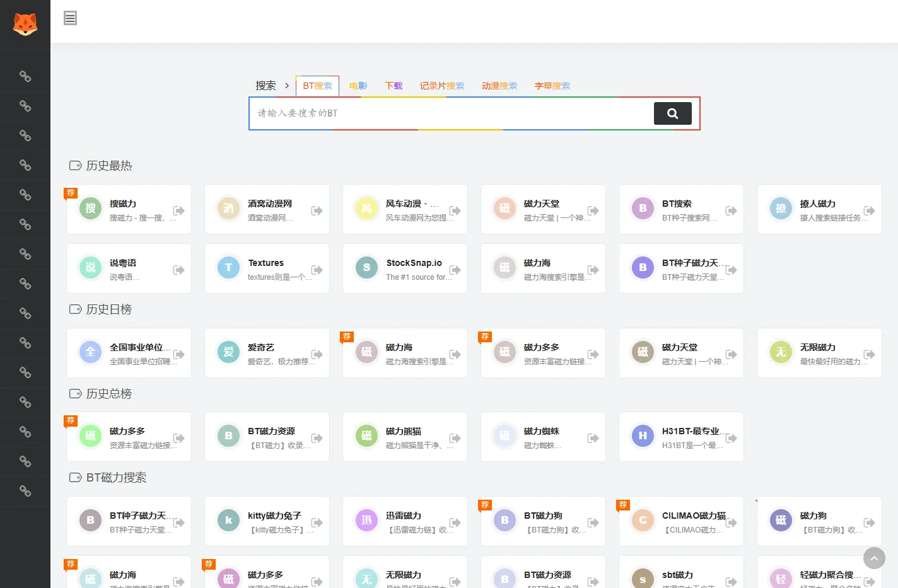Click the go-arrow icon on BT磁力狗 card
The width and height of the screenshot is (898, 588).
pos(593,522)
